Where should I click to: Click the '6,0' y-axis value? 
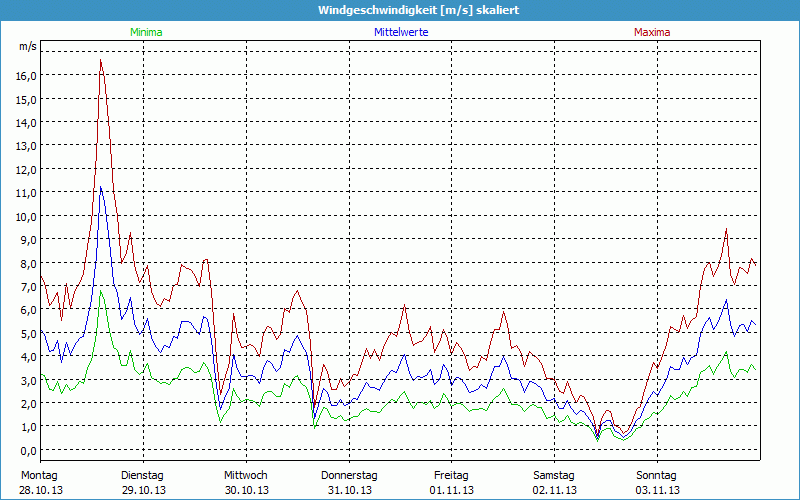click(28, 310)
